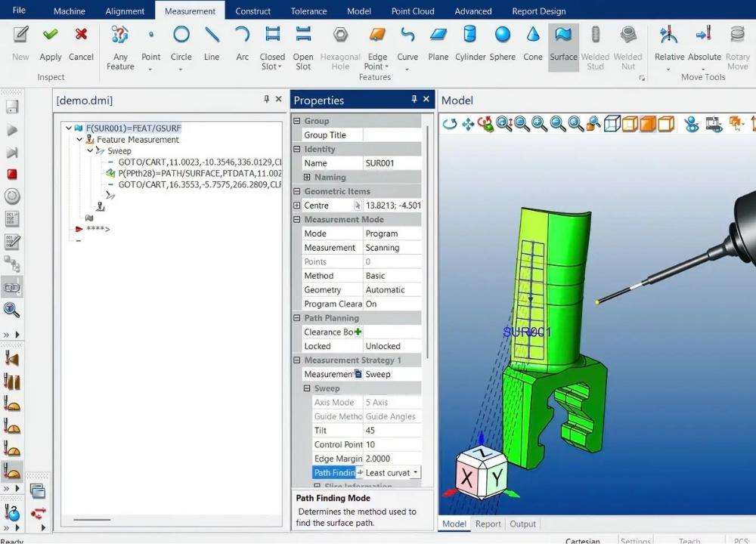
Task: Switch to the Machine ribbon tab
Action: (x=70, y=11)
